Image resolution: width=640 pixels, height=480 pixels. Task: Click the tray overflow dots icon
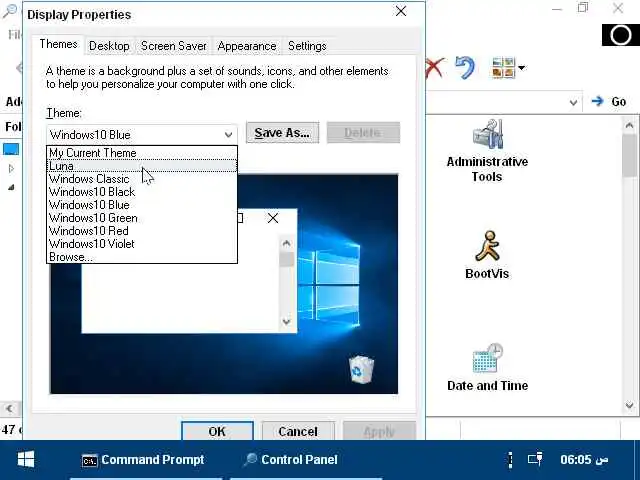510,460
